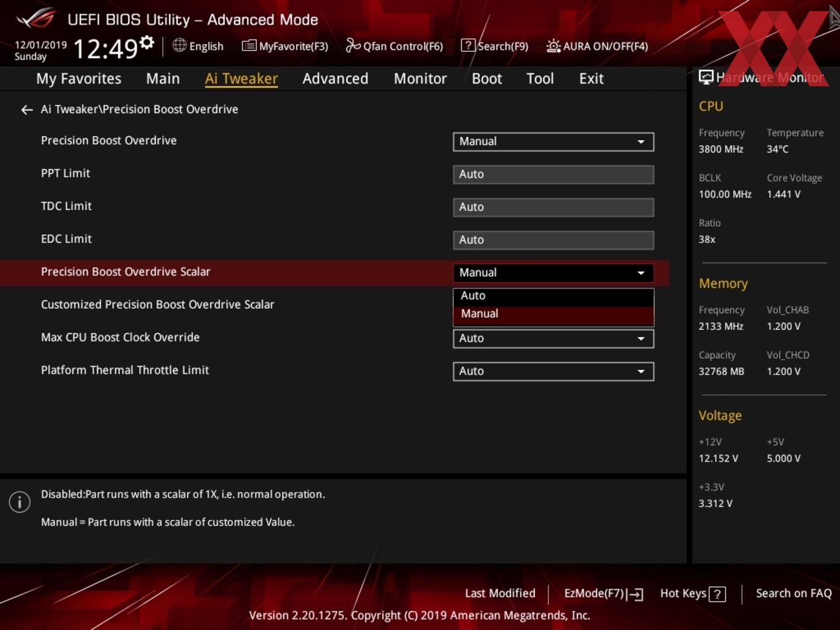Open the Exit tab

[x=591, y=78]
